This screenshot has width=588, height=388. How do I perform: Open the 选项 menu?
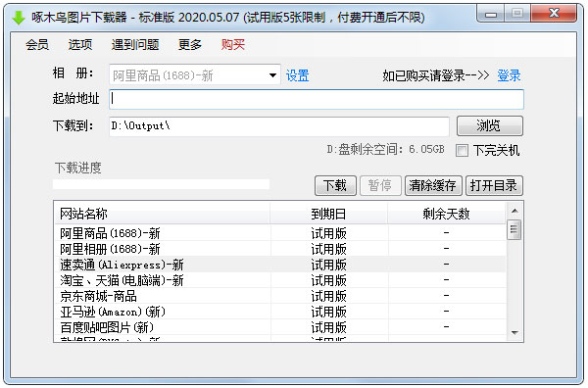(80, 45)
